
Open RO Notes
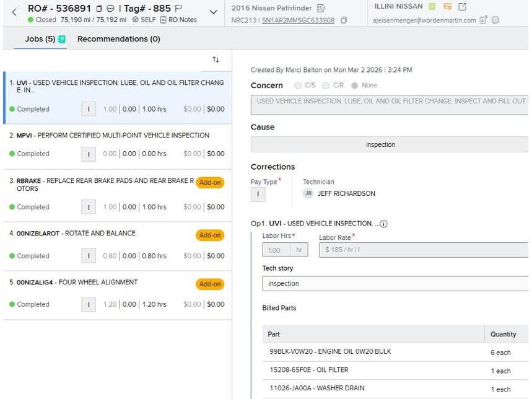pyautogui.click(x=178, y=20)
